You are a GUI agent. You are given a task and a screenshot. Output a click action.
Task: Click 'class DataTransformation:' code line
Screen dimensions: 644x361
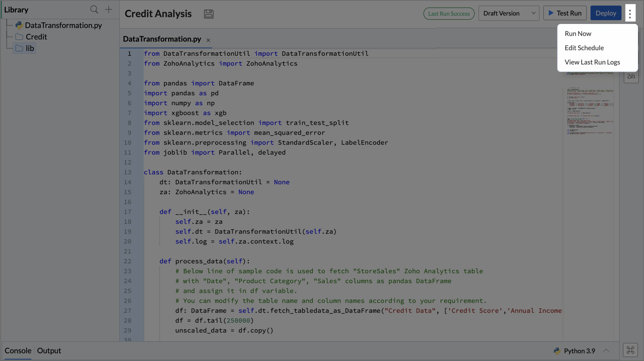pyautogui.click(x=193, y=172)
